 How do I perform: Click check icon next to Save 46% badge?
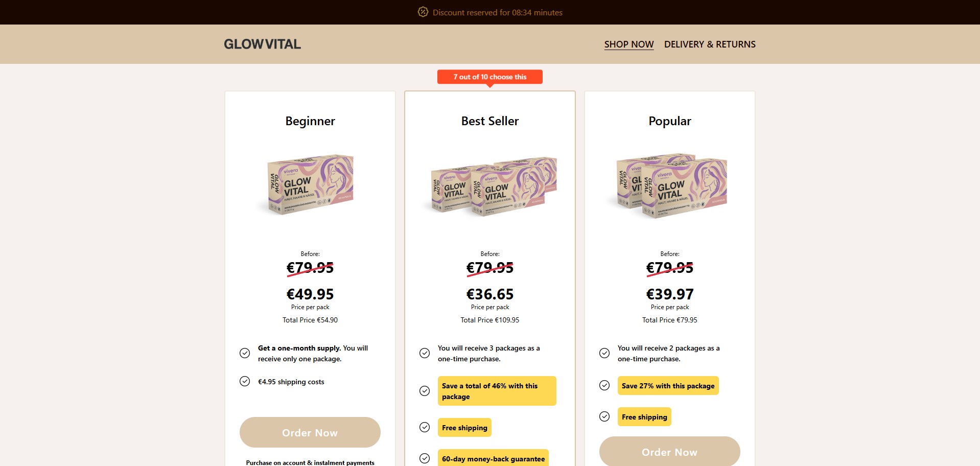click(425, 391)
